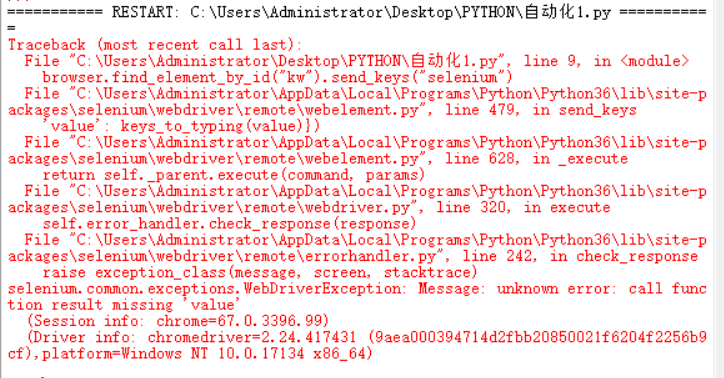This screenshot has width=724, height=378.
Task: Click 'line 242, in check_response' text
Action: coord(580,256)
